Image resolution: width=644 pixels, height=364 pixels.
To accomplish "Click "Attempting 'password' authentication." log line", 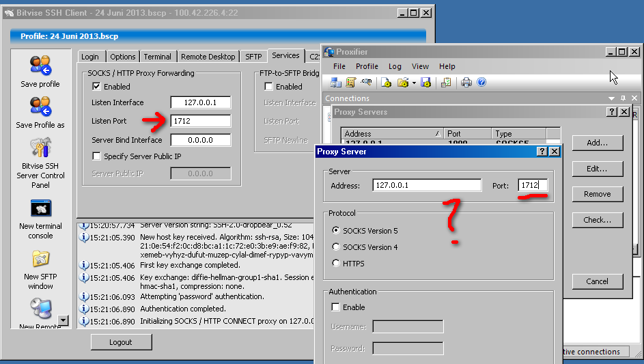I will [202, 296].
